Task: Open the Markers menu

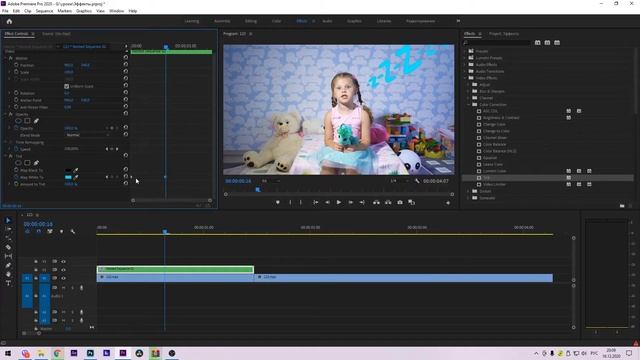Action: pos(64,11)
